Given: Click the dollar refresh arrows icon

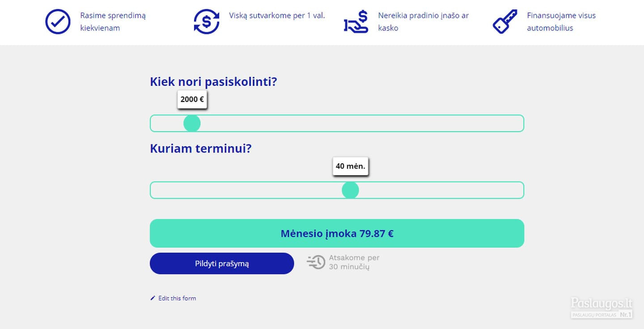Looking at the screenshot, I should (x=207, y=21).
